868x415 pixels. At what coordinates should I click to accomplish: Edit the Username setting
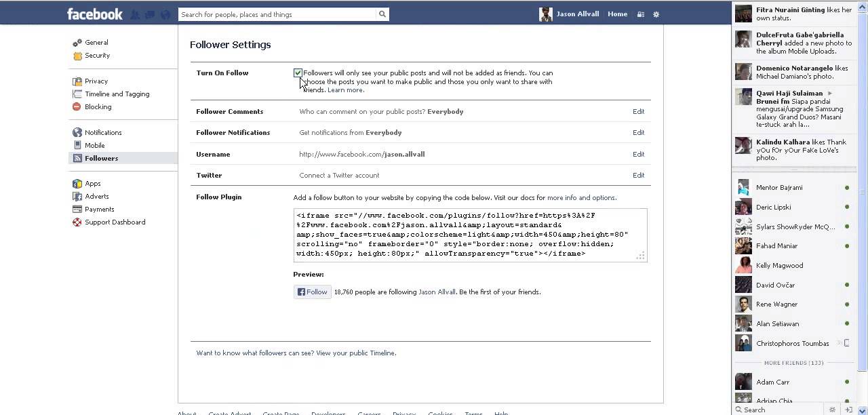638,155
